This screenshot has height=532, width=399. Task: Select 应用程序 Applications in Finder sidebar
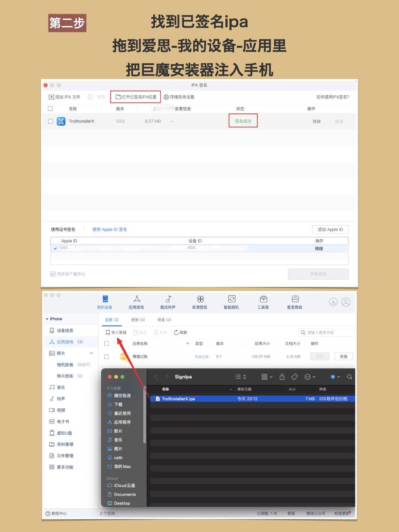pos(119,422)
